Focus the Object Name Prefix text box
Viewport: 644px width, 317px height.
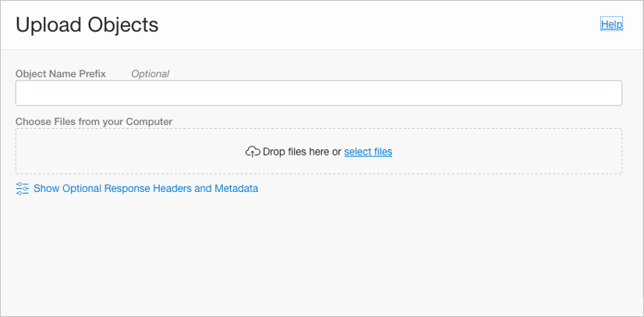[x=318, y=93]
